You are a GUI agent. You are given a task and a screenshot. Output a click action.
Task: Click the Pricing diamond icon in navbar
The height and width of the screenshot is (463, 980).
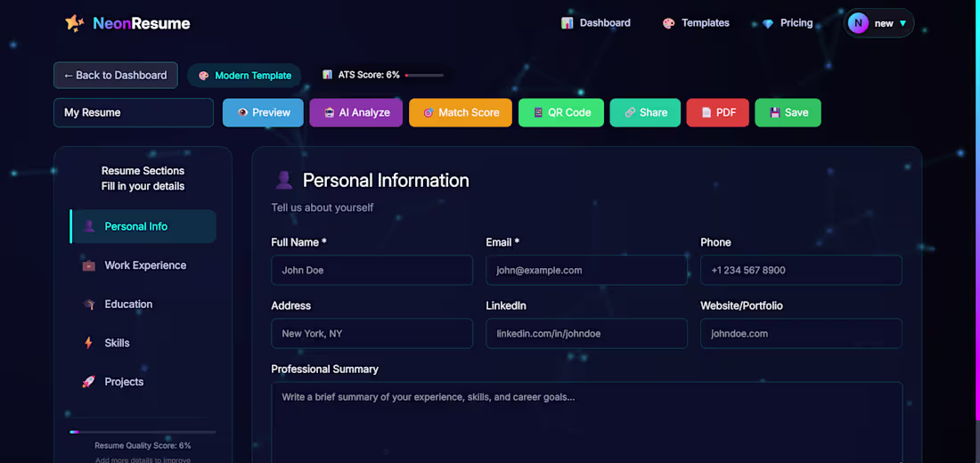click(x=767, y=23)
